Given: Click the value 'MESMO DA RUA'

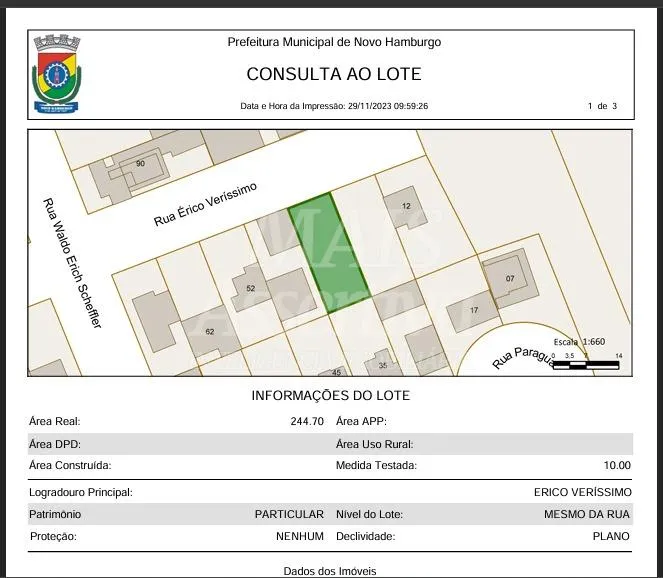Looking at the screenshot, I should click(587, 515).
